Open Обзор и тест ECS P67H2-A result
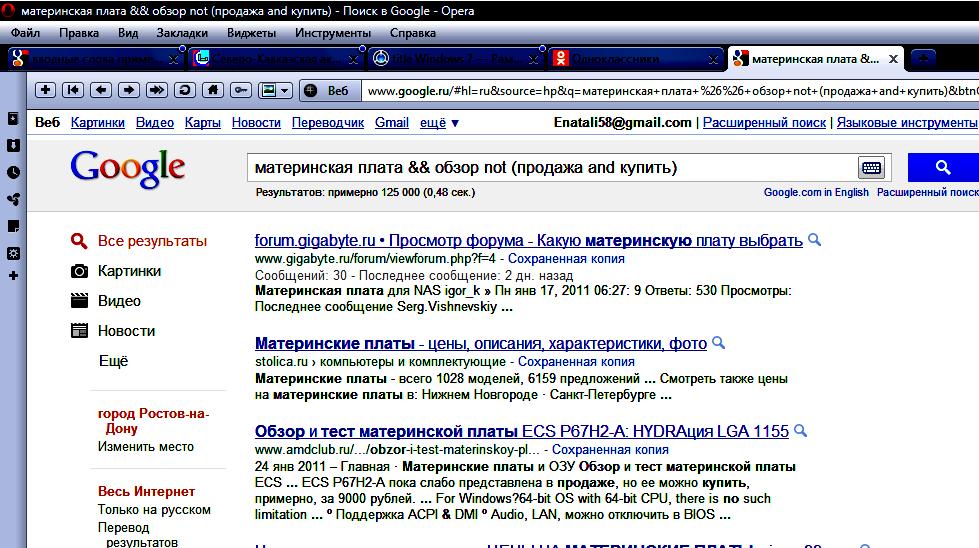The width and height of the screenshot is (979, 548). 522,431
